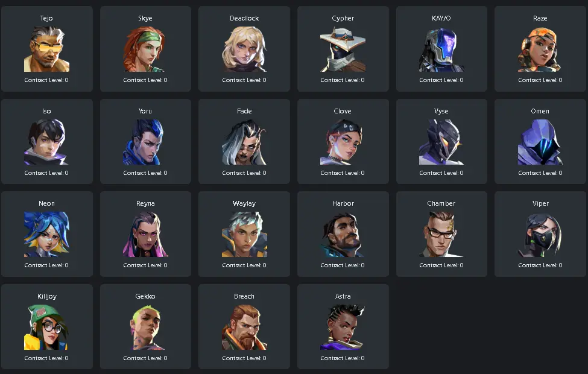The image size is (588, 374).
Task: Select Iso's Contract Level text
Action: tap(46, 173)
